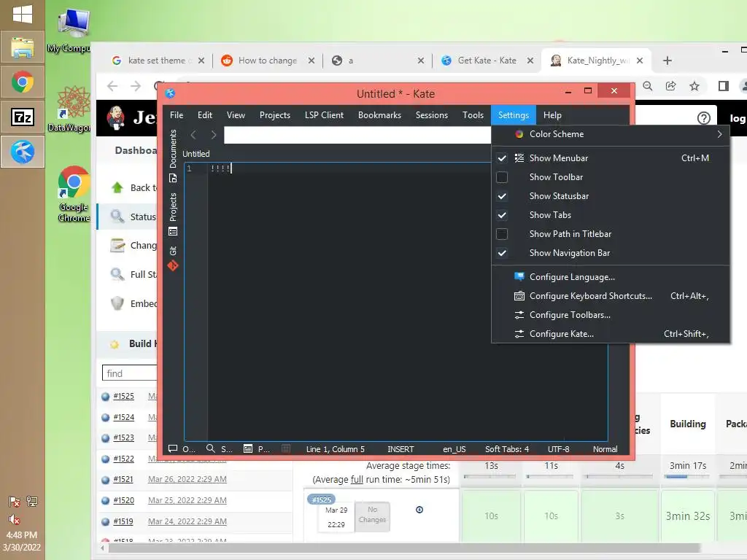Open the Soft Tabs: 4 indentation menu

coord(507,449)
